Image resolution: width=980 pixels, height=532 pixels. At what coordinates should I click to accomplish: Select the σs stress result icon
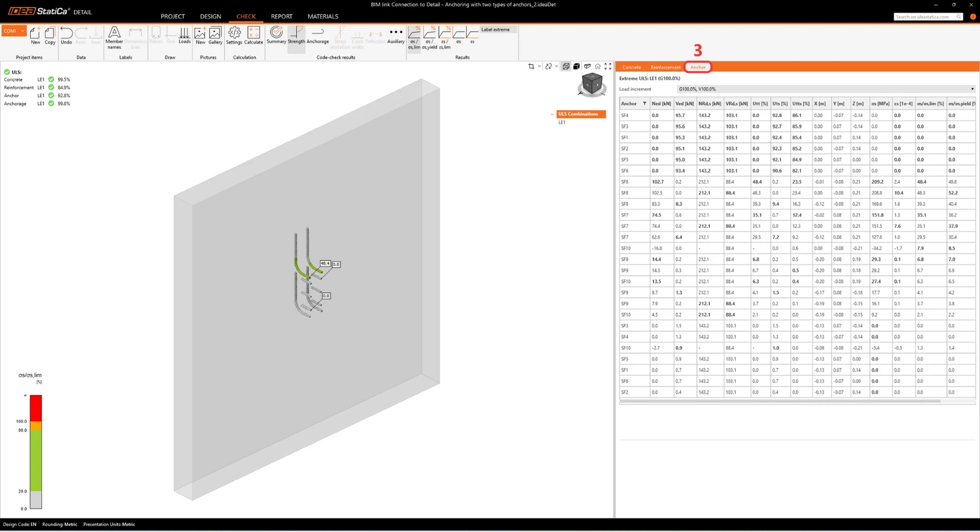pos(459,35)
